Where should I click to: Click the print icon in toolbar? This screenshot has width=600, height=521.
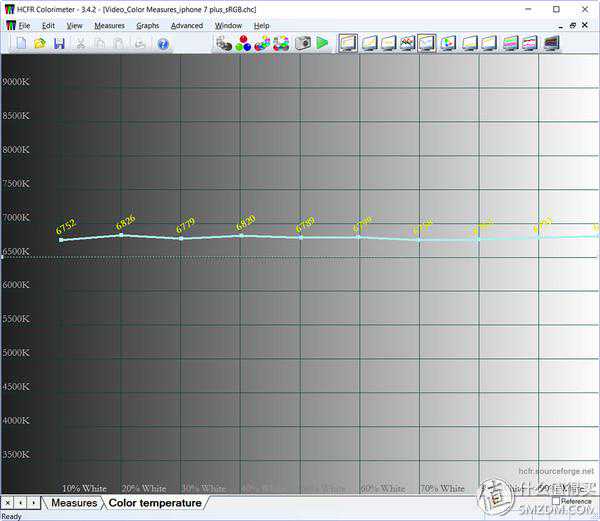click(141, 43)
